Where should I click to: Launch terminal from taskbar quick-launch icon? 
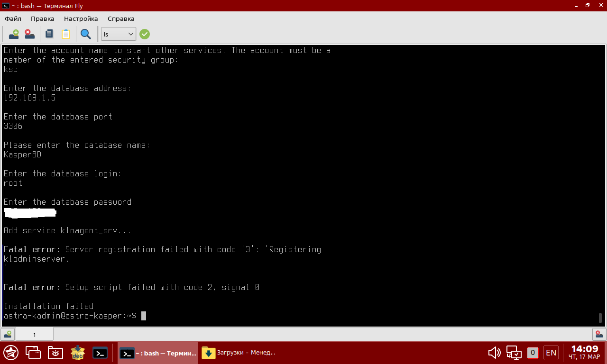coord(100,353)
